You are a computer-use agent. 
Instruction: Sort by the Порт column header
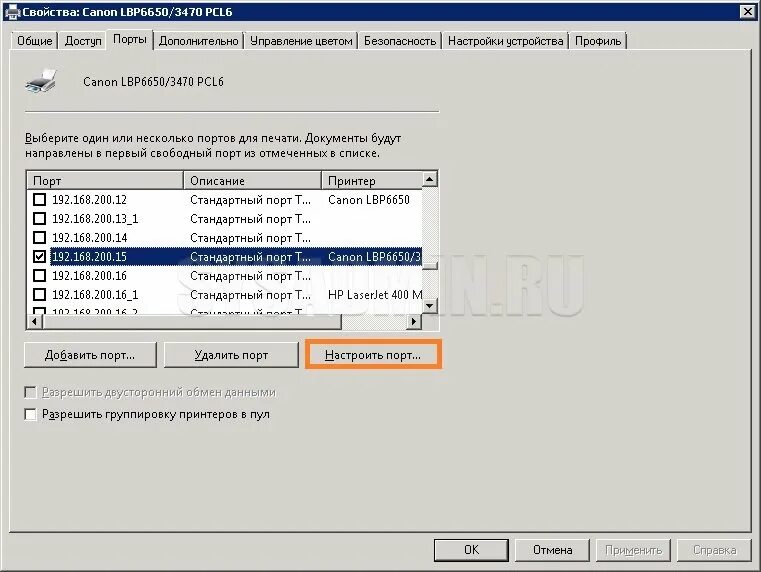pyautogui.click(x=105, y=180)
